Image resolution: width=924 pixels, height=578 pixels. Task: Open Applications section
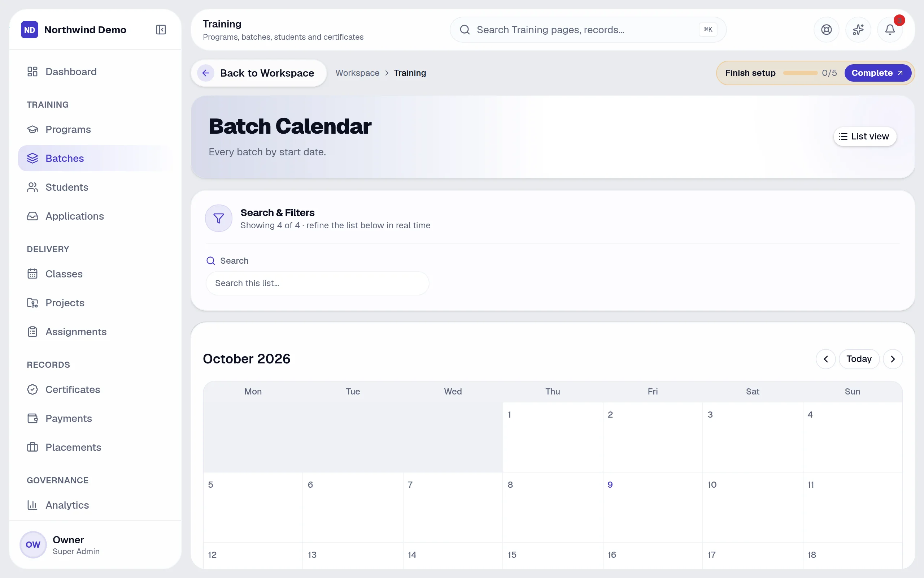95,216
